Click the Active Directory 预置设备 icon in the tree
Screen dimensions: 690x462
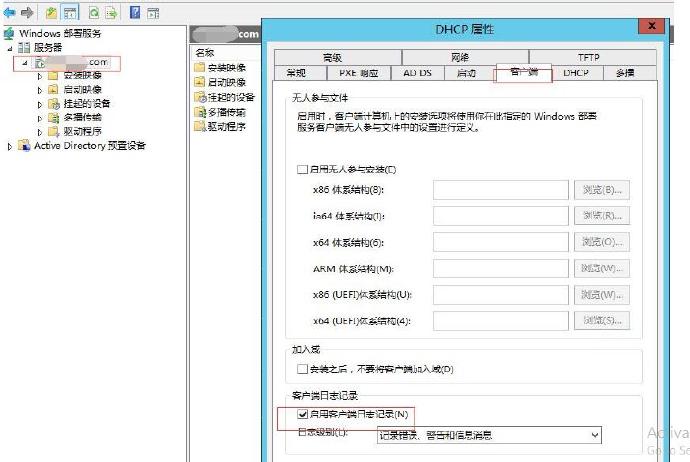click(x=24, y=146)
